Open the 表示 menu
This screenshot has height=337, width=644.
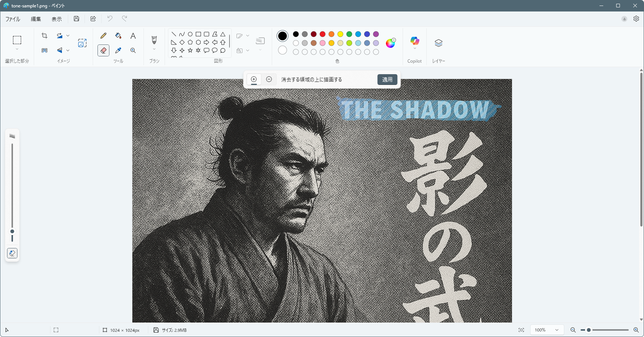pyautogui.click(x=56, y=19)
